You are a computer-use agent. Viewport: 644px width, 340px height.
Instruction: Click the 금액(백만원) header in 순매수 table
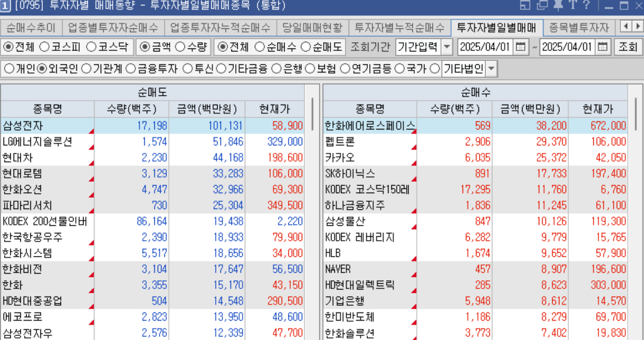(x=530, y=109)
